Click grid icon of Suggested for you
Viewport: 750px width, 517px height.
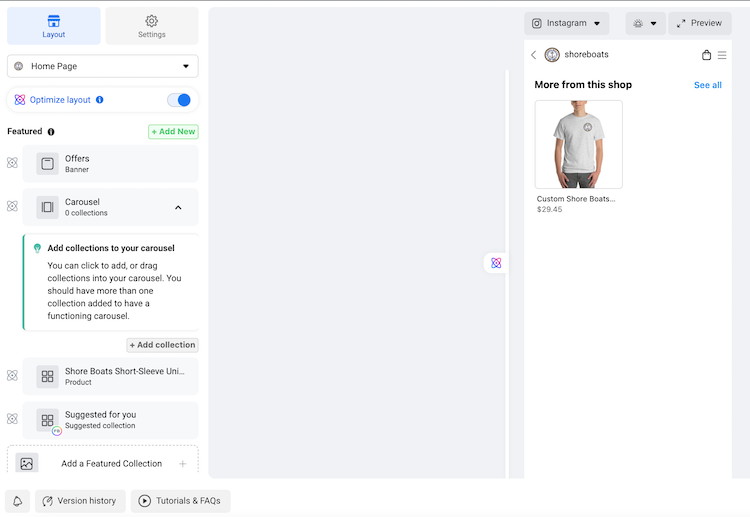(47, 420)
